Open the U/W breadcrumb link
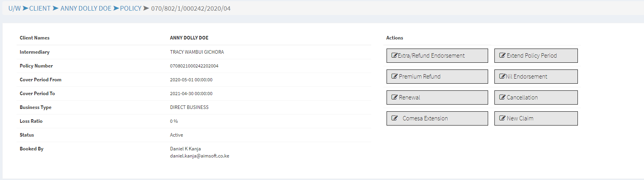Viewport: 644px width, 180px height. (x=15, y=8)
